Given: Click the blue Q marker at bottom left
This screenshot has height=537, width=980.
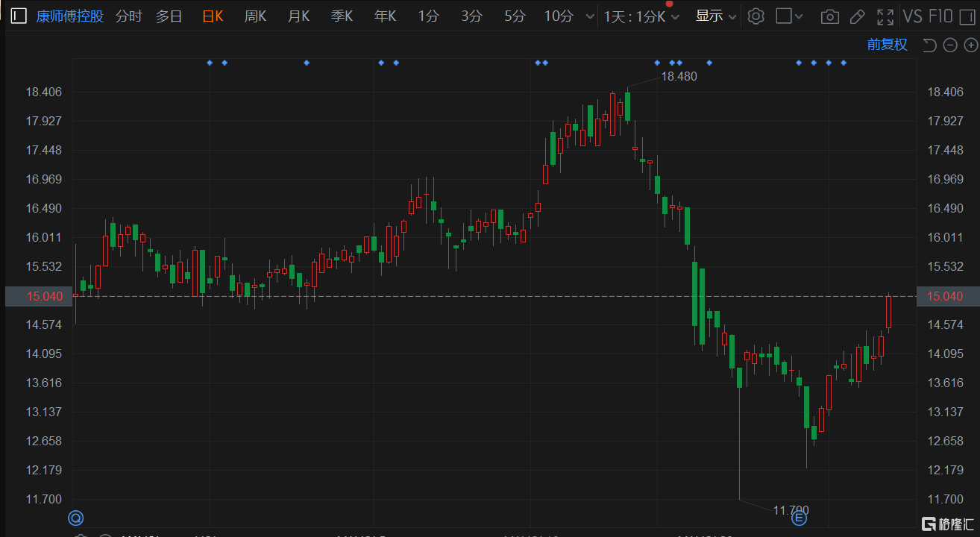Looking at the screenshot, I should [75, 518].
